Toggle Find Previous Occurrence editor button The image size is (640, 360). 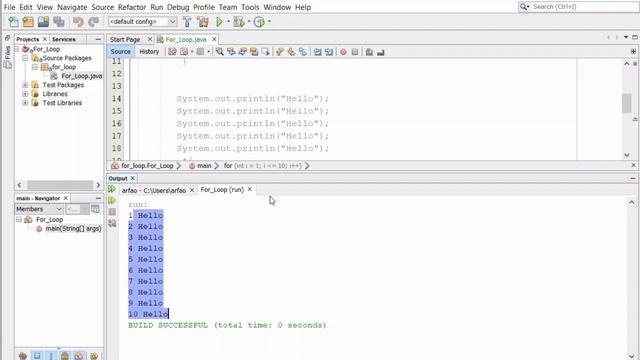[x=231, y=52]
